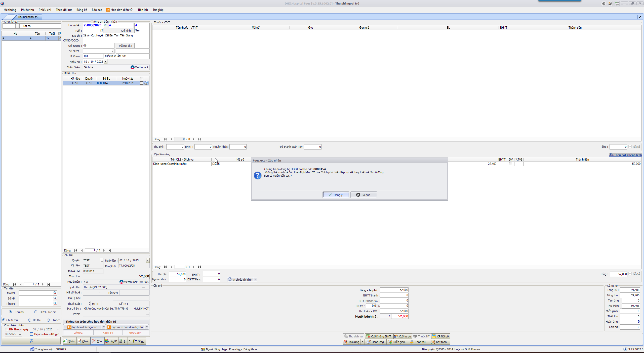Click the Thất thu scissors button
The image size is (644, 353).
point(418,342)
